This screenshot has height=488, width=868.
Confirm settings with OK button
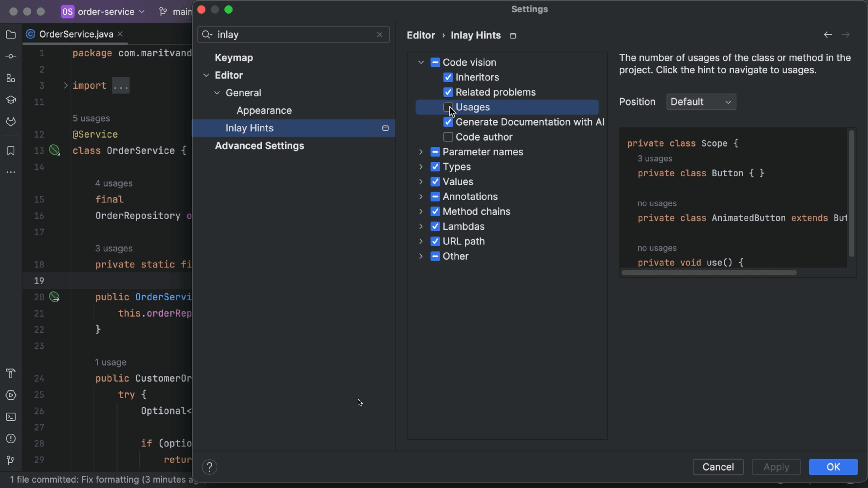coord(833,467)
